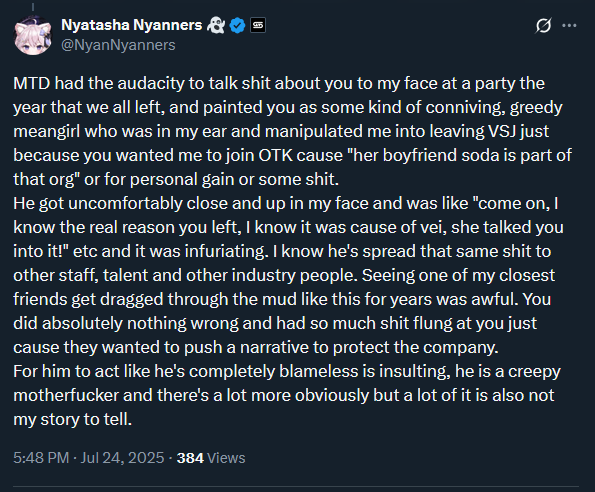This screenshot has height=492, width=595.
Task: Click the paragraph starting He got uncomfortably close
Action: (288, 275)
